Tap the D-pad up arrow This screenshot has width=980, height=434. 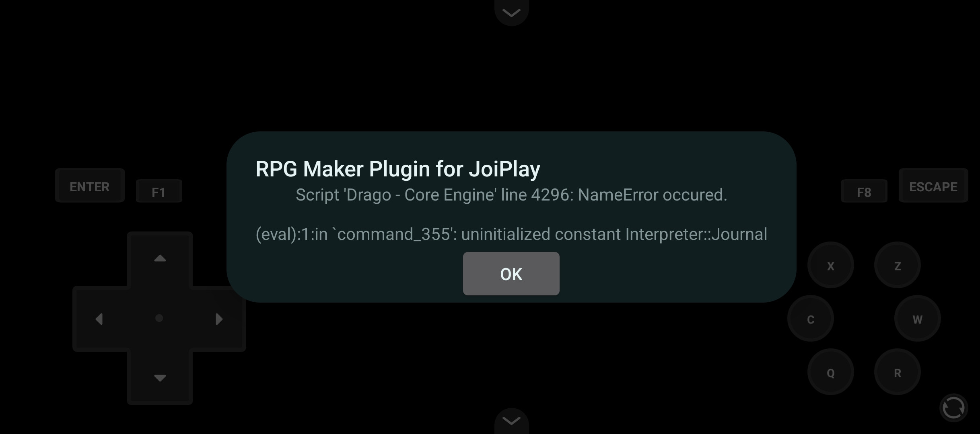point(160,258)
